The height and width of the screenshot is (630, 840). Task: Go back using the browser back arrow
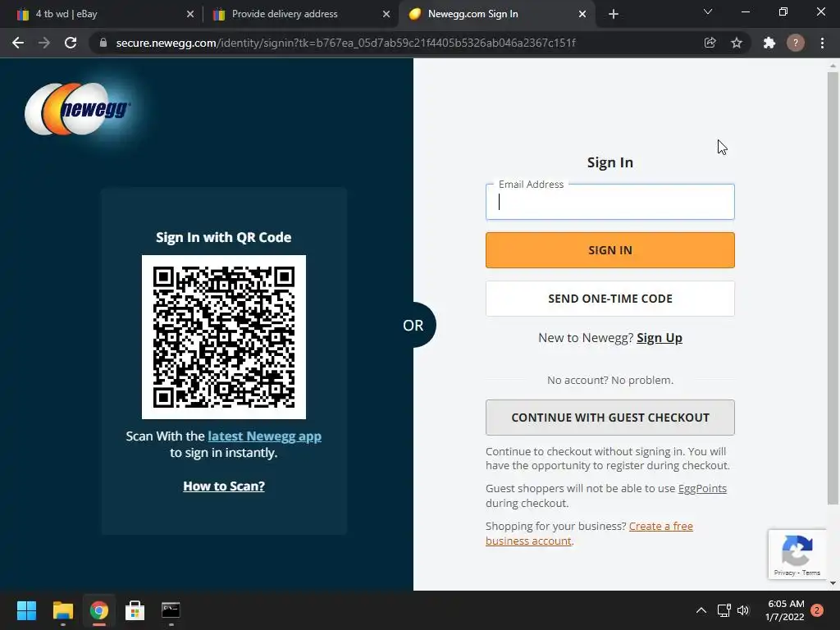click(18, 43)
